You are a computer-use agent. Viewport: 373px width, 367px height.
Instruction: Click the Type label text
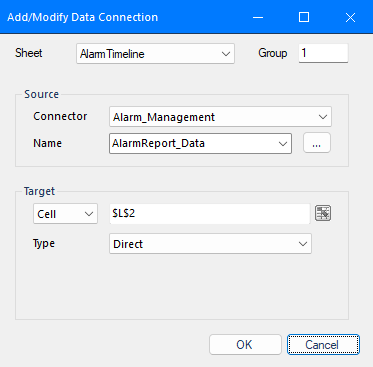(44, 244)
